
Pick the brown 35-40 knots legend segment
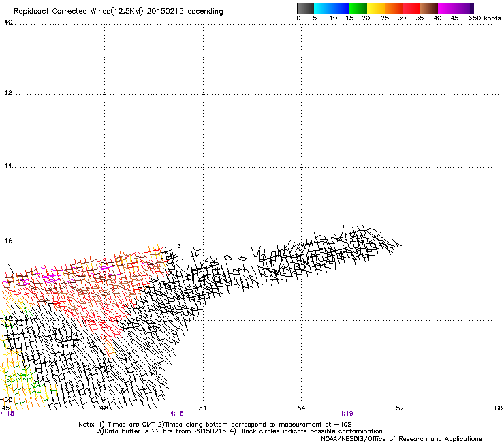tap(429, 8)
